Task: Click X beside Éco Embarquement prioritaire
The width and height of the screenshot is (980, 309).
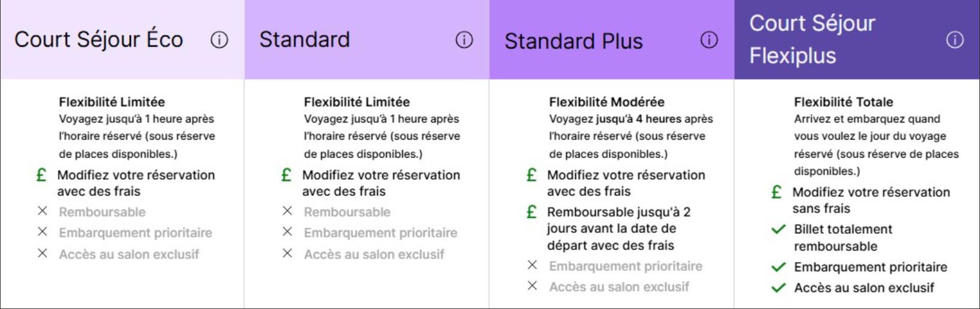Action: 43,231
